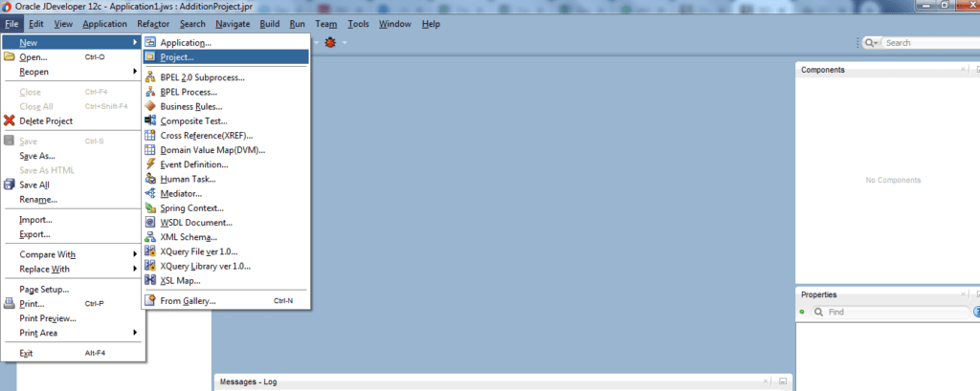The width and height of the screenshot is (980, 391).
Task: Choose the XQuery Library ver 1.0 icon
Action: [150, 266]
